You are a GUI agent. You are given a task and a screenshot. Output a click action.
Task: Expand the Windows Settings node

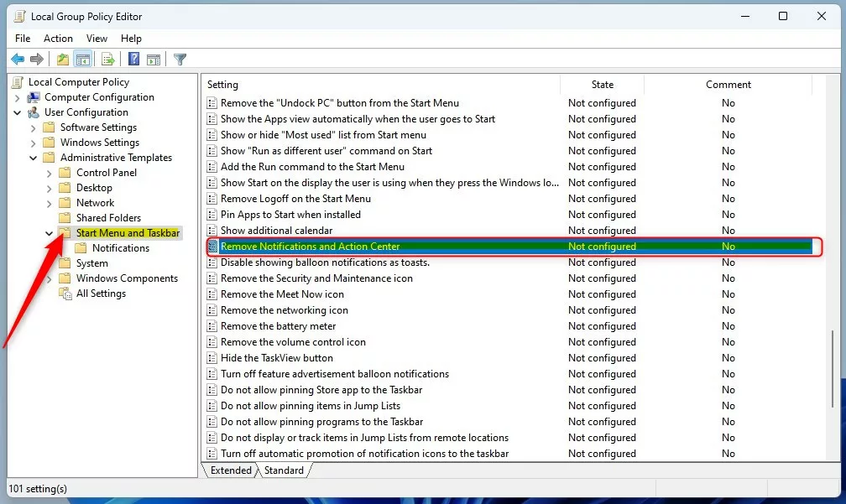coord(33,143)
